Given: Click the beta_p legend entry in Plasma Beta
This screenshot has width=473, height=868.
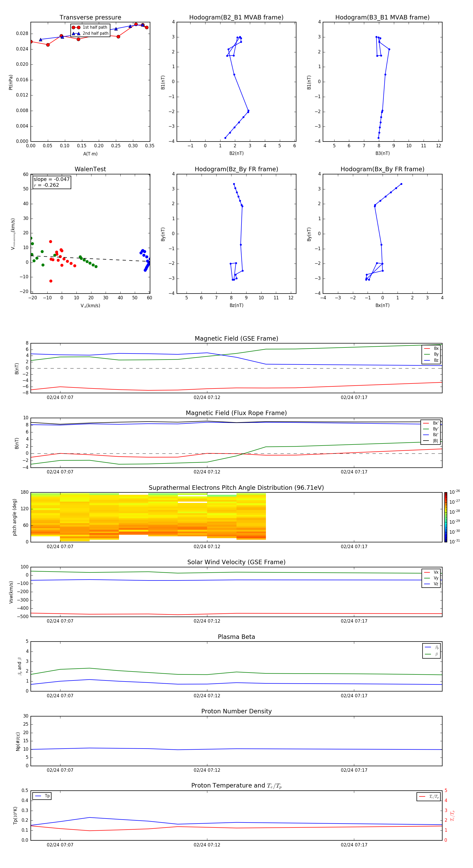Looking at the screenshot, I should [x=431, y=647].
